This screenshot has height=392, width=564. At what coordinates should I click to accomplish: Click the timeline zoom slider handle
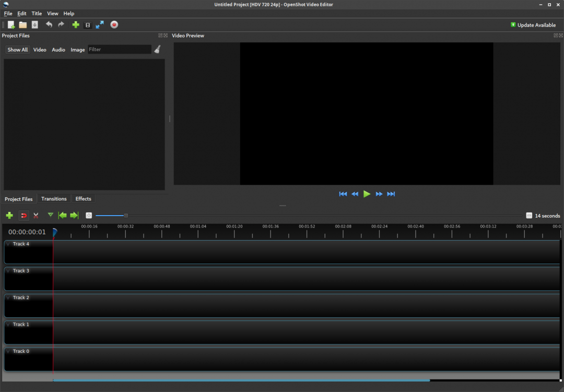[126, 216]
